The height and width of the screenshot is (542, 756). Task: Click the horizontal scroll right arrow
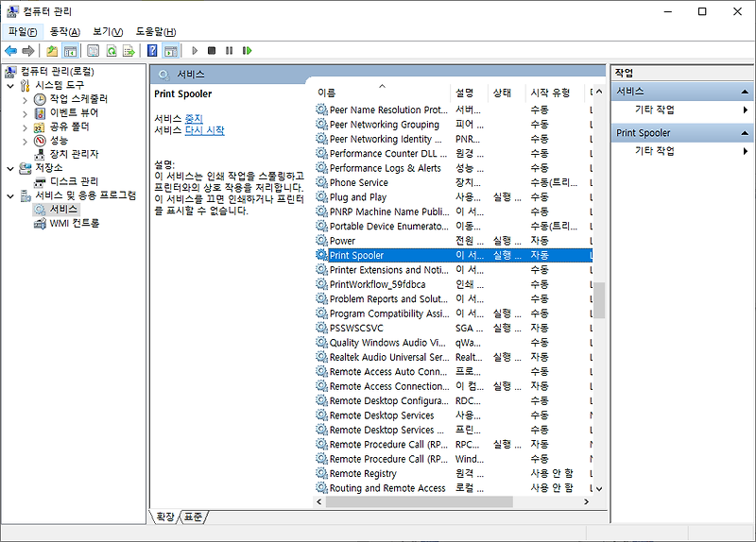[586, 501]
